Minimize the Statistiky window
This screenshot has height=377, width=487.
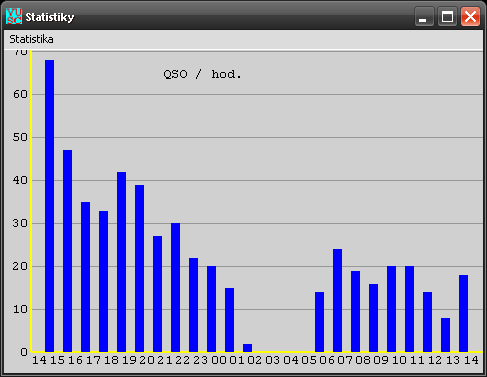click(x=424, y=16)
